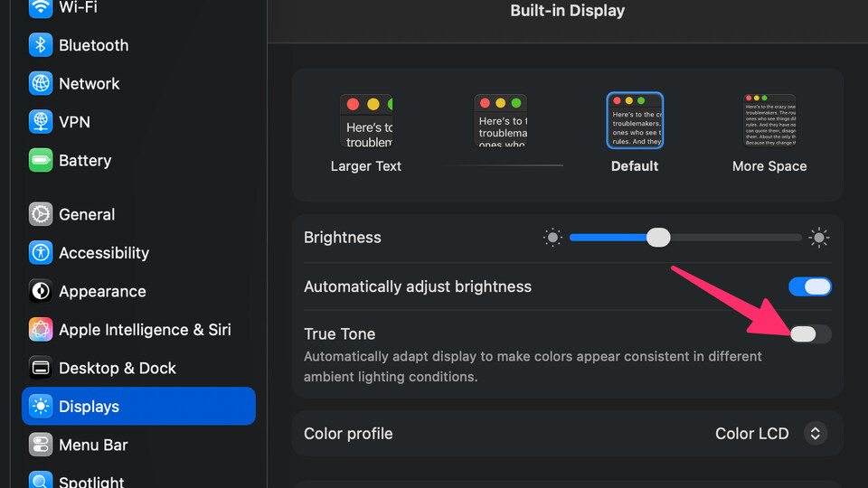Select the VPN sidebar item
This screenshot has width=868, height=488.
click(x=138, y=122)
